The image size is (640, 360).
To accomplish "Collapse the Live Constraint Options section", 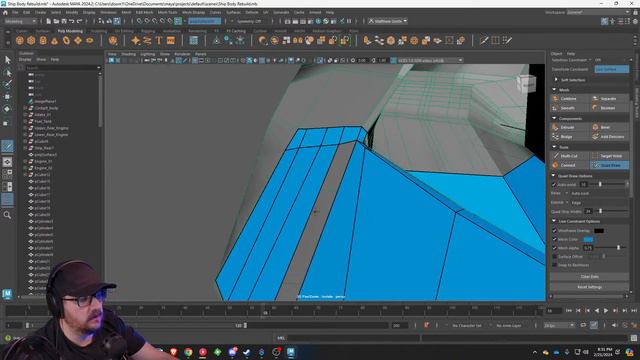I will pos(554,221).
